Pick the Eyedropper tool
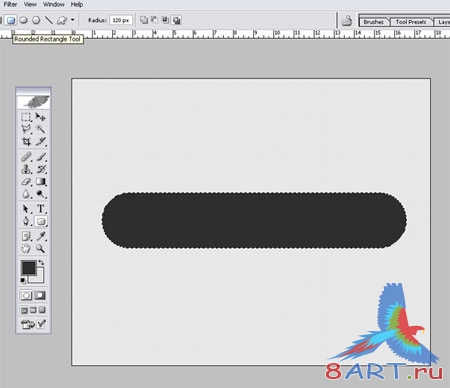 tap(41, 236)
